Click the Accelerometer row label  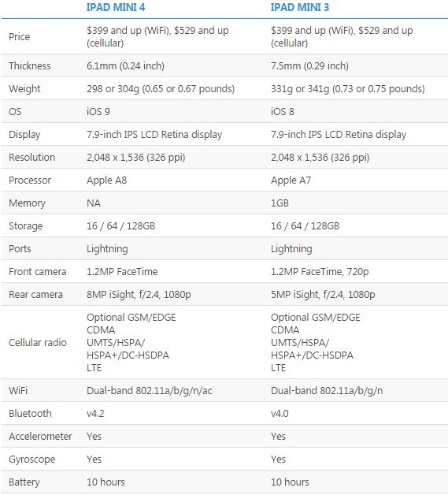(40, 437)
